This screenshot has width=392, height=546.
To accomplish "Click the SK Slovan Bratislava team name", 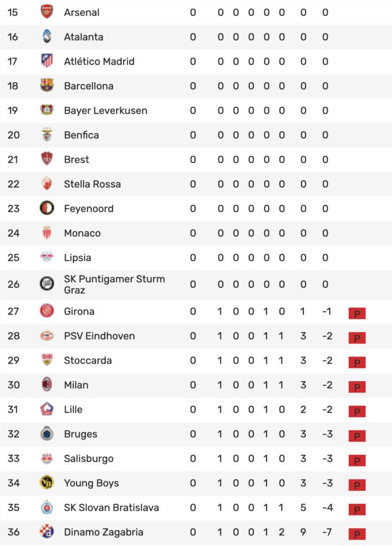I will [111, 508].
